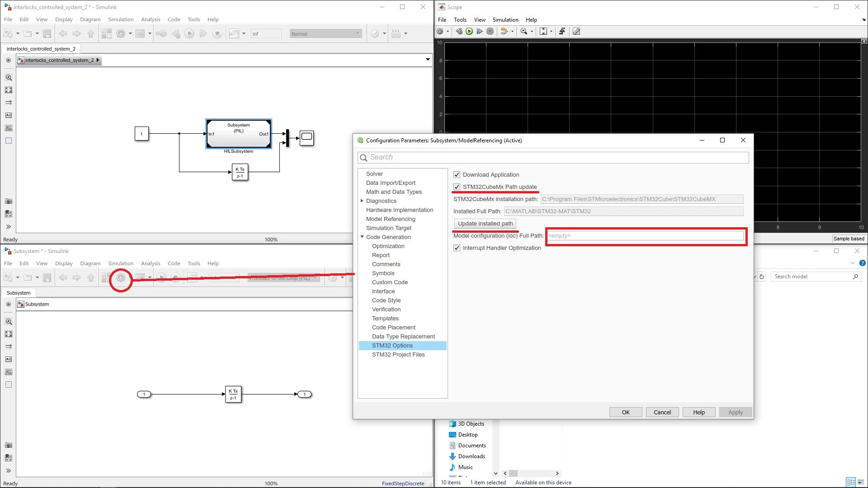Select STM32 Project Files in tree
The image size is (868, 488).
[398, 355]
